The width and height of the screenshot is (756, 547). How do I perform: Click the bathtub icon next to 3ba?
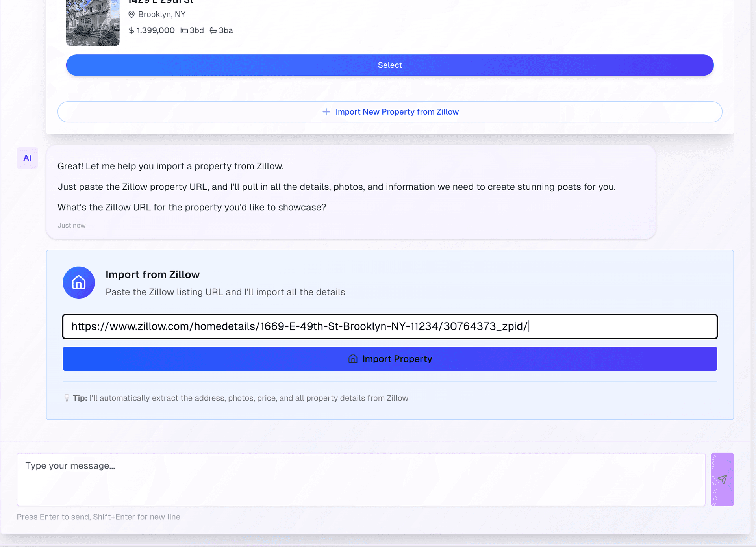(213, 30)
